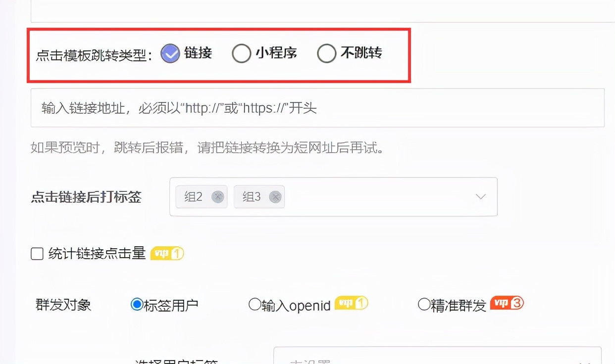
Task: Click the 组3 tag label
Action: tap(252, 197)
